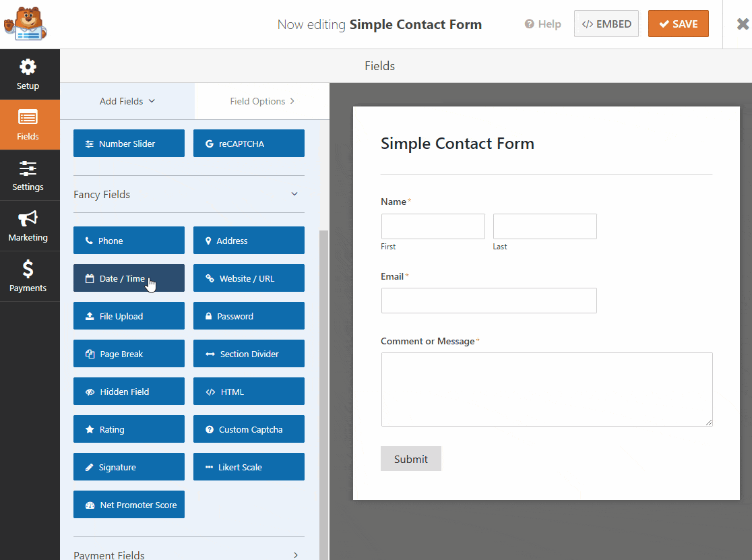Image resolution: width=752 pixels, height=560 pixels.
Task: Click the Submit button in preview
Action: [x=411, y=459]
